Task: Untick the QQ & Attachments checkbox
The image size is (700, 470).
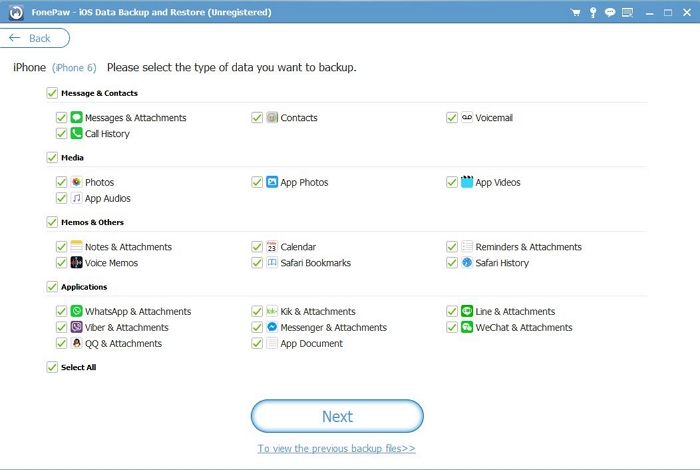Action: click(x=61, y=343)
